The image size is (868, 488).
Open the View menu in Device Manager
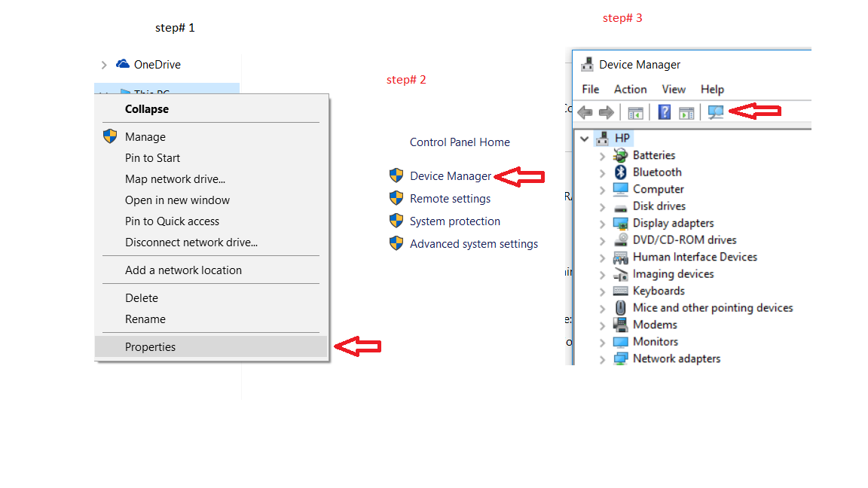[674, 89]
